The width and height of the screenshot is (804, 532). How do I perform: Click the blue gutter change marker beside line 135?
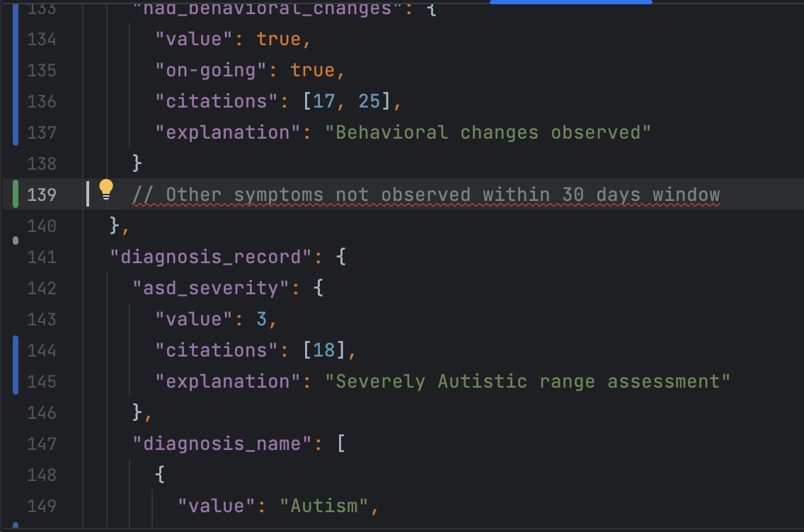[16, 70]
